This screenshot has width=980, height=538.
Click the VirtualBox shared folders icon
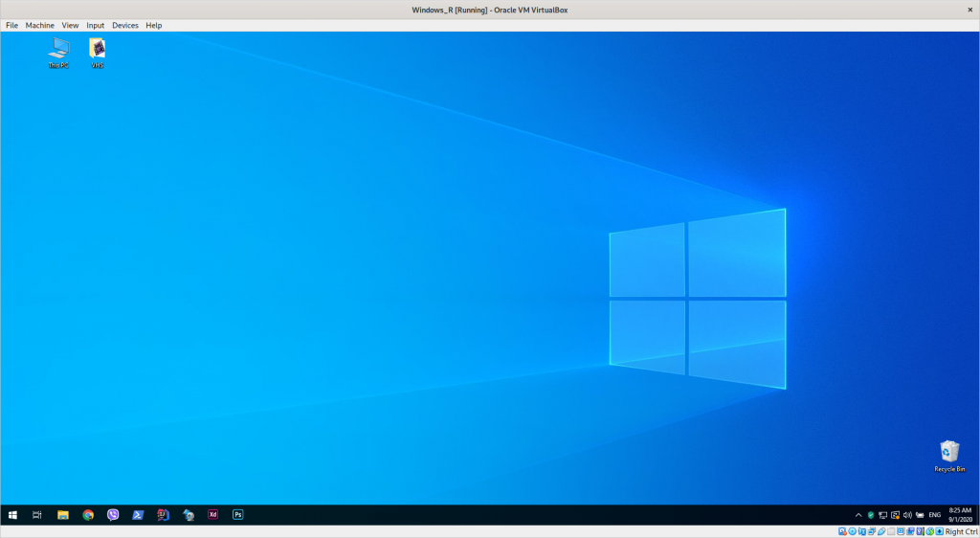[x=891, y=531]
